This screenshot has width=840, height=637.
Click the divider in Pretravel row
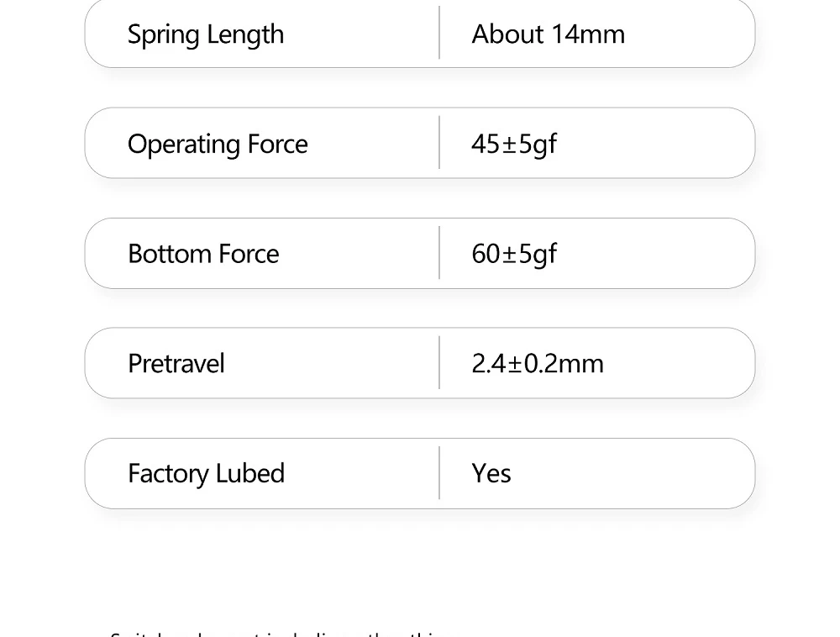(x=439, y=363)
